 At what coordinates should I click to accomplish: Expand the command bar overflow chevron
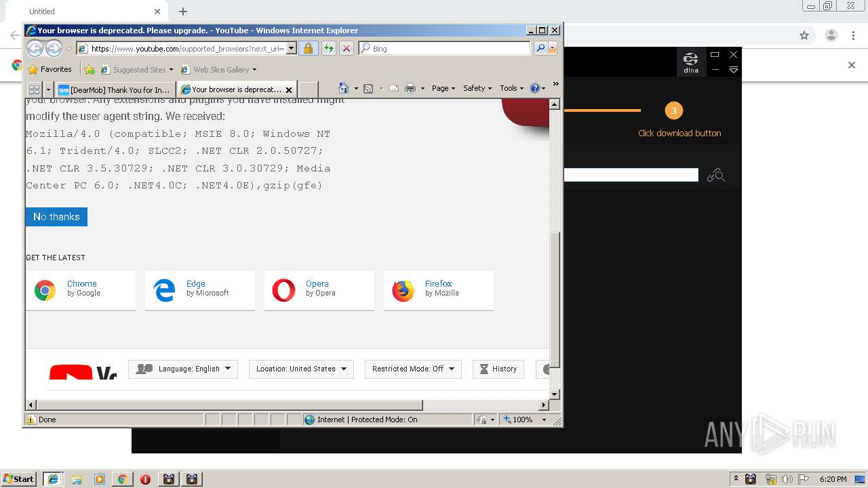[555, 84]
